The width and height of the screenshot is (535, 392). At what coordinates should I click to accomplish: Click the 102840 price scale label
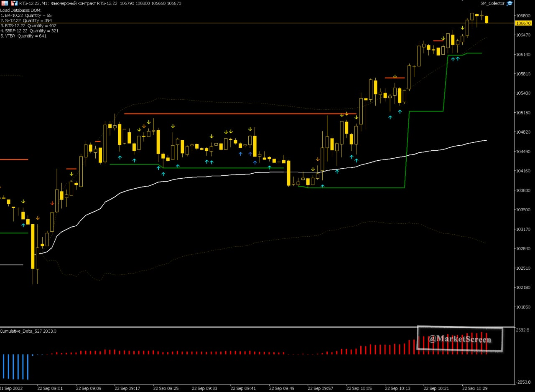(523, 249)
